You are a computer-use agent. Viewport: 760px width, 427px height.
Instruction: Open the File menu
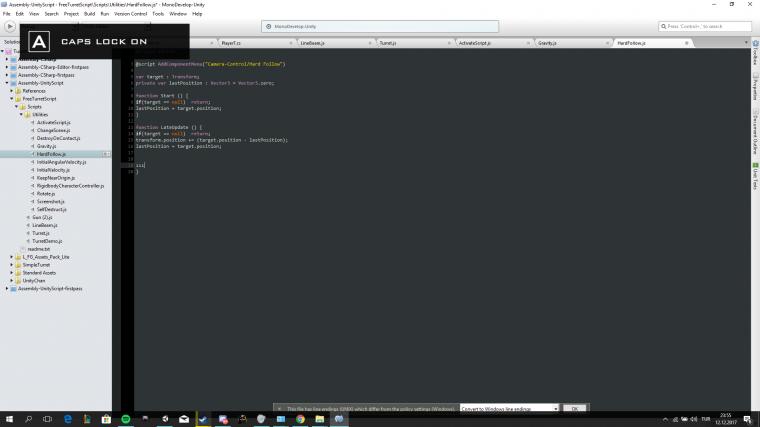(6, 14)
